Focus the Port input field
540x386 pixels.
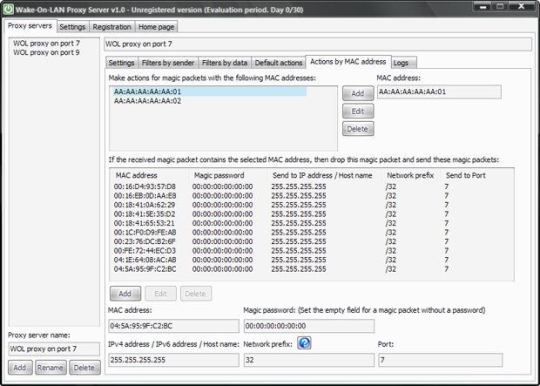tap(440, 360)
